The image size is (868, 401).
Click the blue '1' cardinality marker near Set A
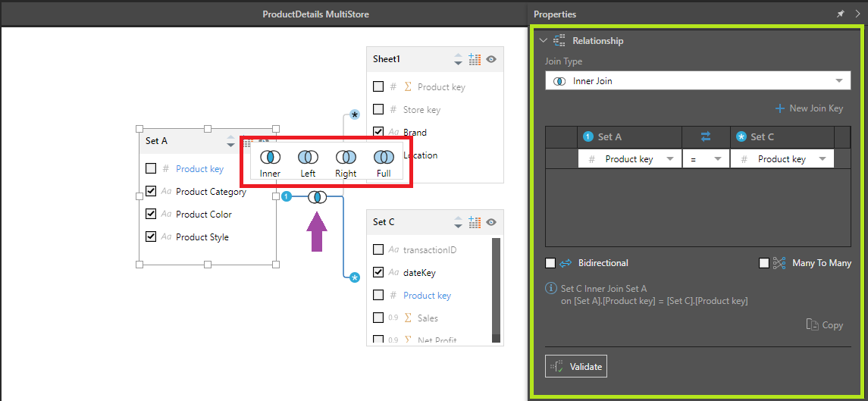point(287,196)
